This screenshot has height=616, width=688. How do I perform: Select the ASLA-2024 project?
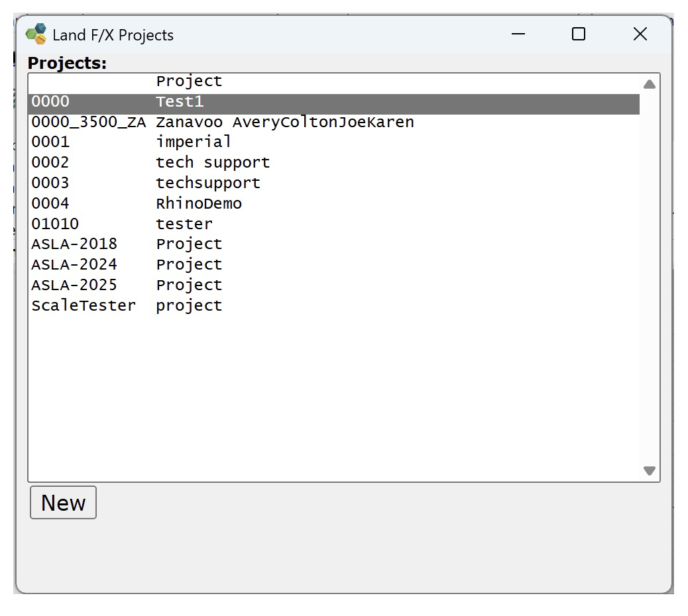[199, 264]
